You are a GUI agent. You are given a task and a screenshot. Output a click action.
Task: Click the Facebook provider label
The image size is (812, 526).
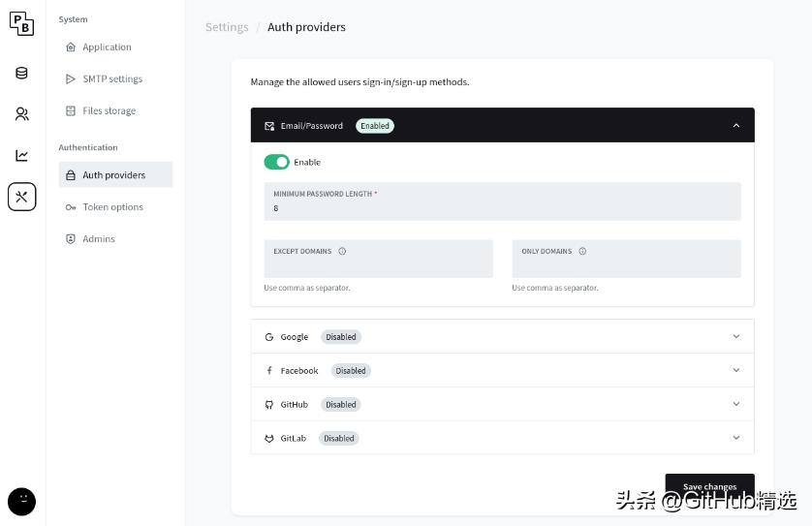(299, 371)
